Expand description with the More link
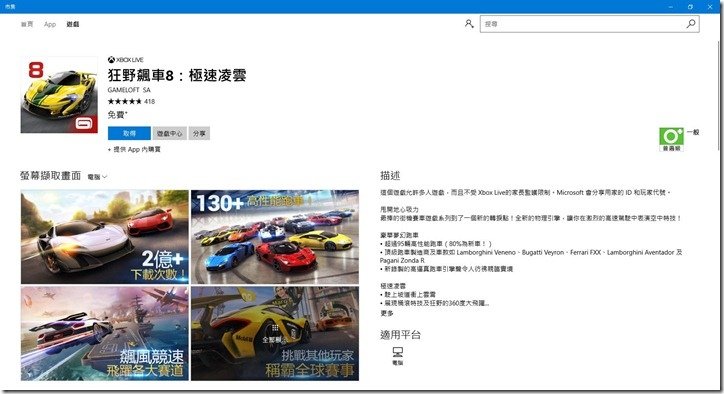Screen dimensions: 724x394 (x=387, y=313)
